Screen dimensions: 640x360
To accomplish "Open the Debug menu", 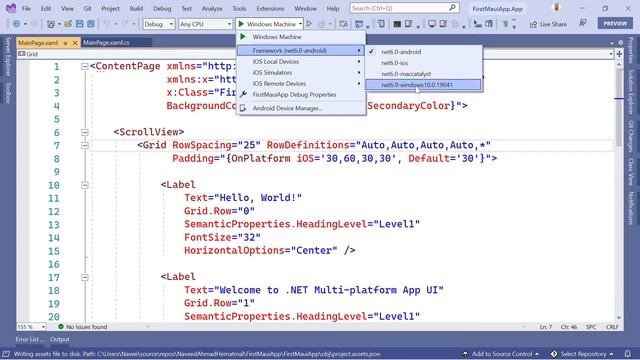I will tap(162, 8).
